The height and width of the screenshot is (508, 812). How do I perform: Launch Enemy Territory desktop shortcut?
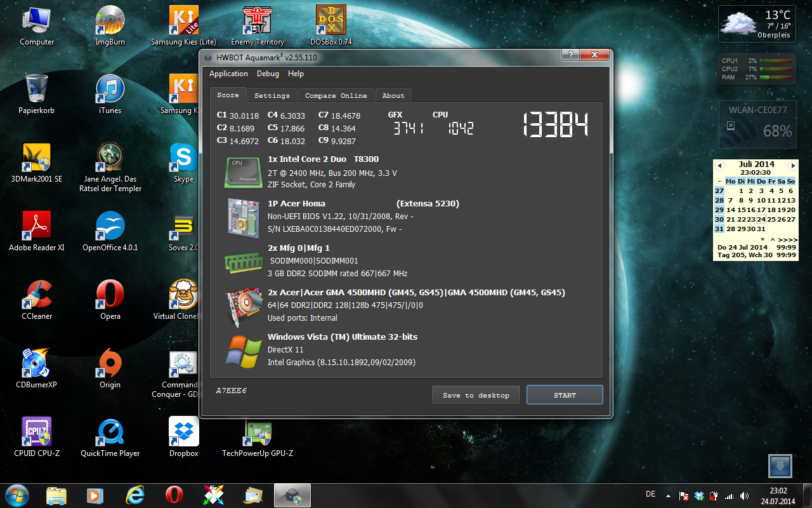(257, 26)
